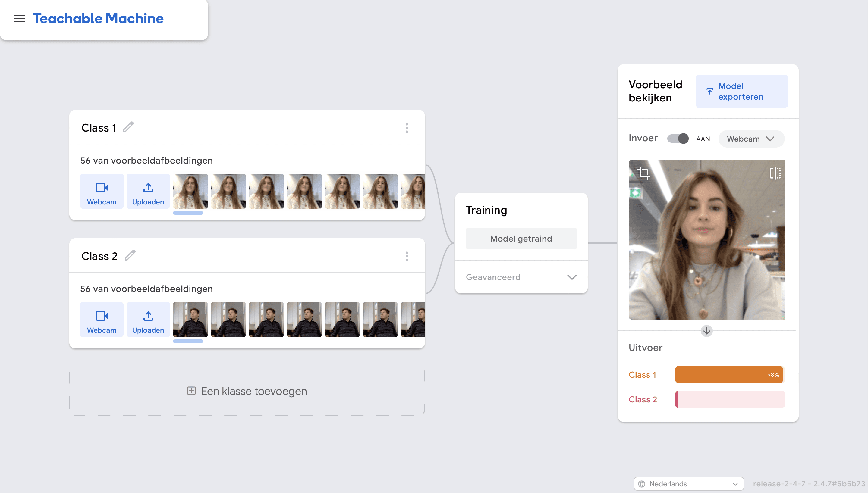Select first sample thumbnail in Class 2
Image resolution: width=868 pixels, height=493 pixels.
190,320
